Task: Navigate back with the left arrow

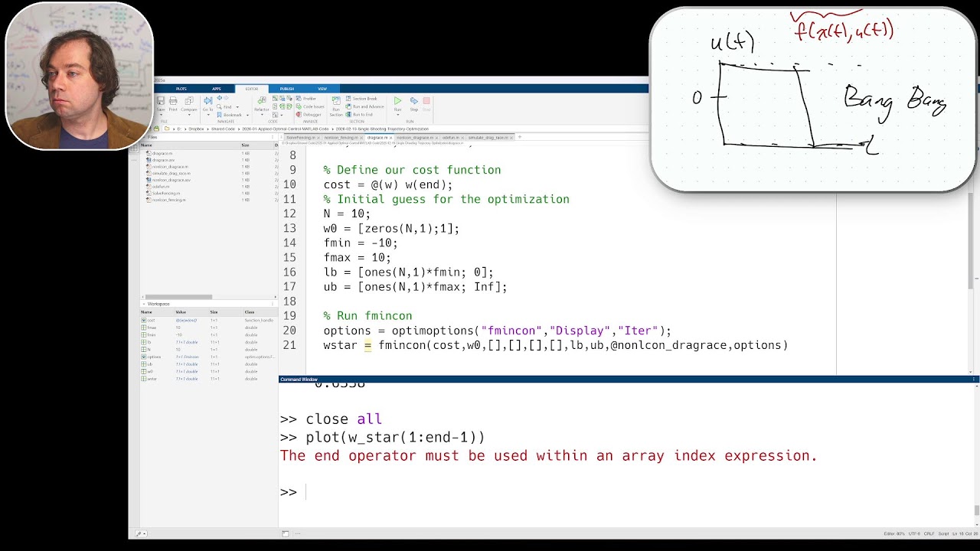Action: pyautogui.click(x=220, y=97)
